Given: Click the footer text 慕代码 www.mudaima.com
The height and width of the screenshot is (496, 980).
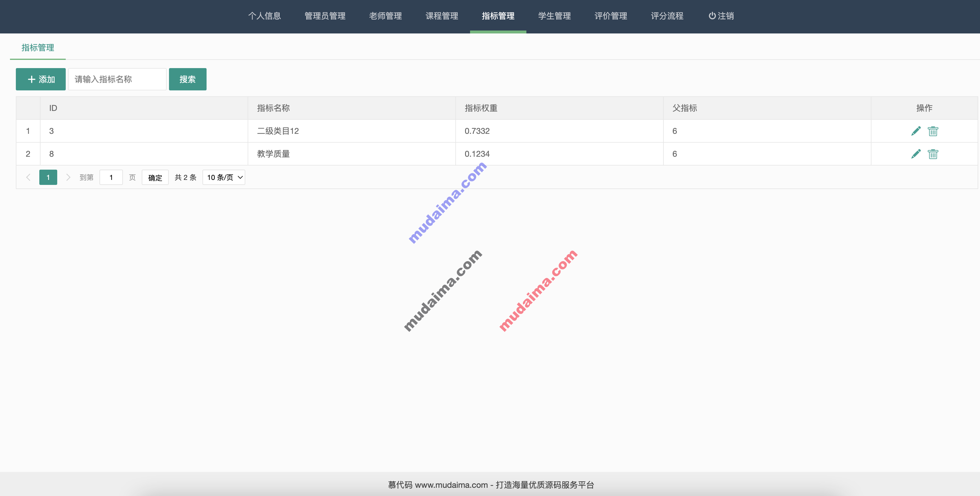Looking at the screenshot, I should pyautogui.click(x=438, y=485).
